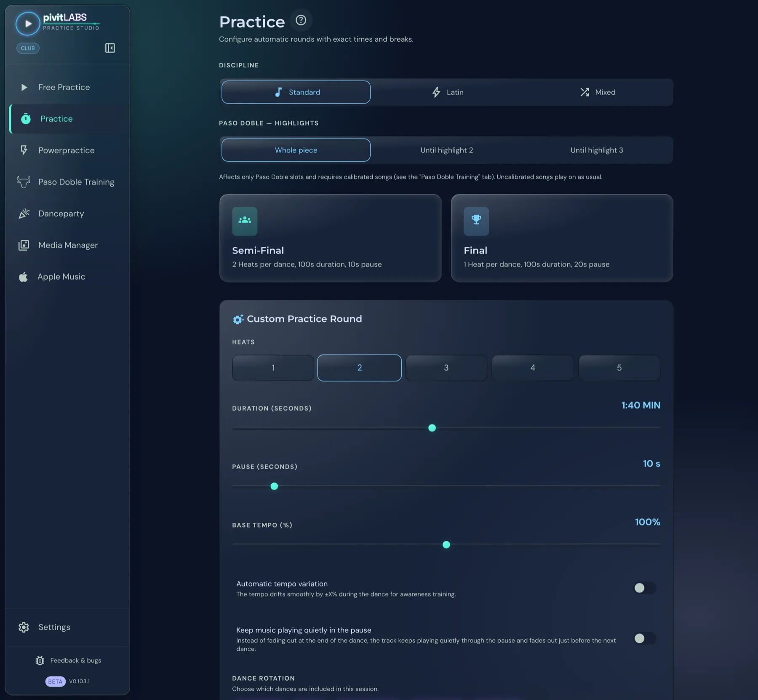Screen dimensions: 758x700
Task: Click the Apple Music apple icon
Action: click(x=24, y=277)
